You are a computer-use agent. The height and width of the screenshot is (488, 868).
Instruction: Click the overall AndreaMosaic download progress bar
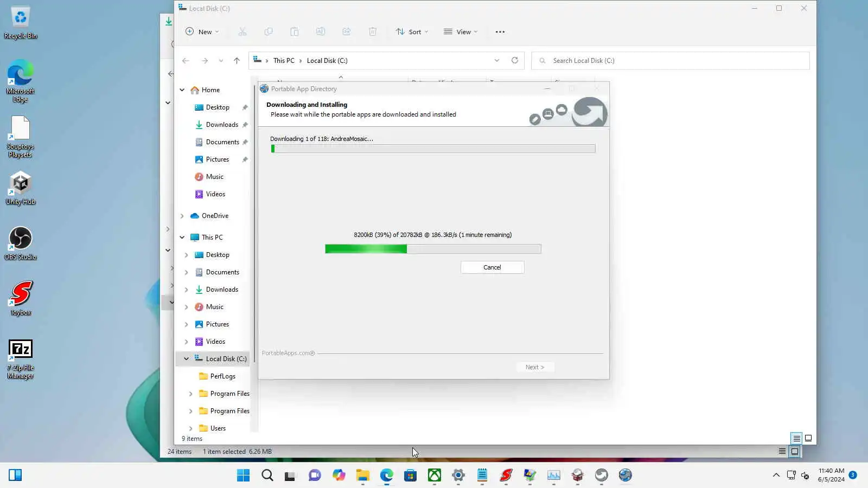pos(433,149)
